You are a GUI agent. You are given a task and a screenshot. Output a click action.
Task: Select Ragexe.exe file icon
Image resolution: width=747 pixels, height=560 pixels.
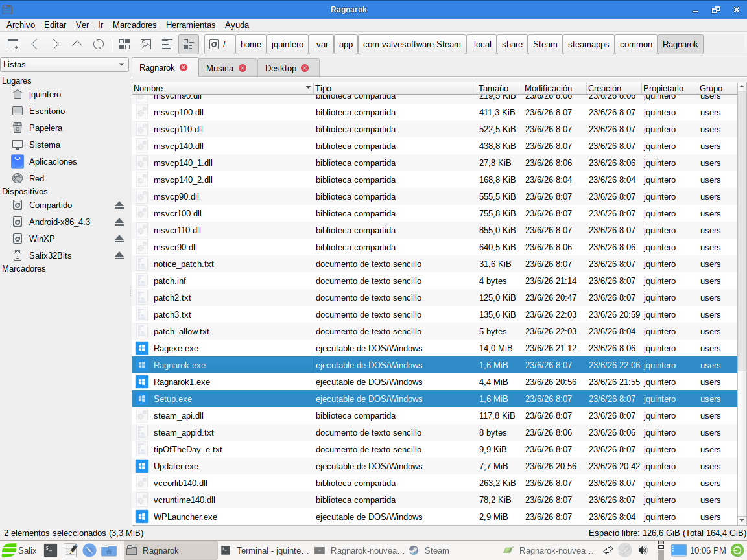[x=142, y=349]
